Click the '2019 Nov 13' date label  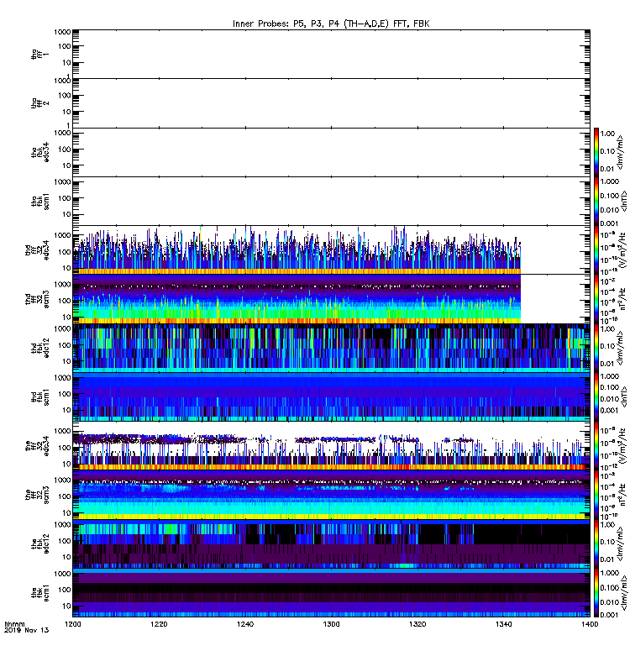27,630
